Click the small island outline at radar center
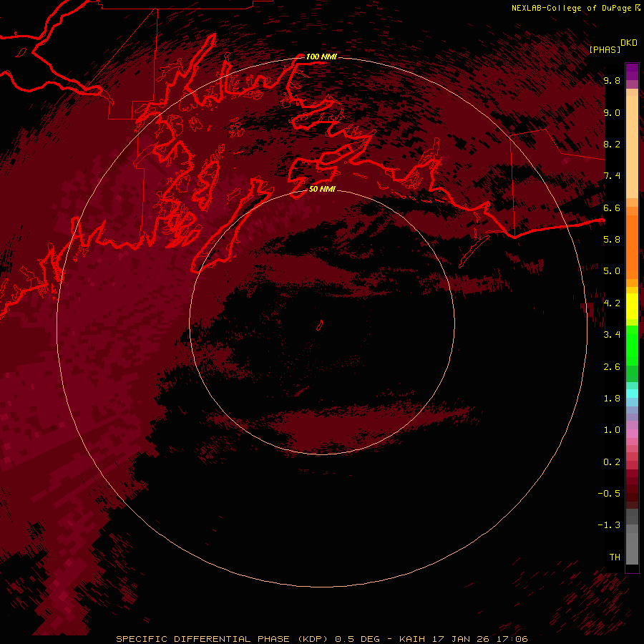The height and width of the screenshot is (644, 644). coord(320,326)
